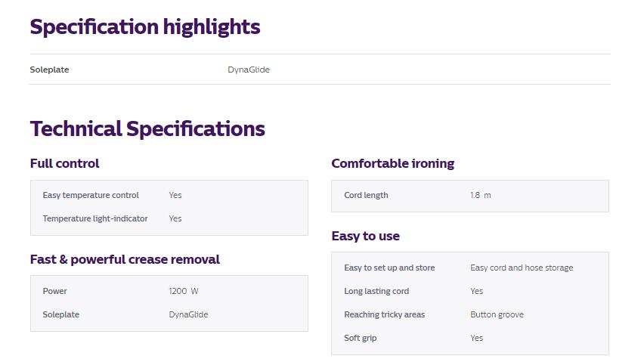This screenshot has height=362, width=644.
Task: Click DynaGlide in the Specification highlights row
Action: click(249, 70)
